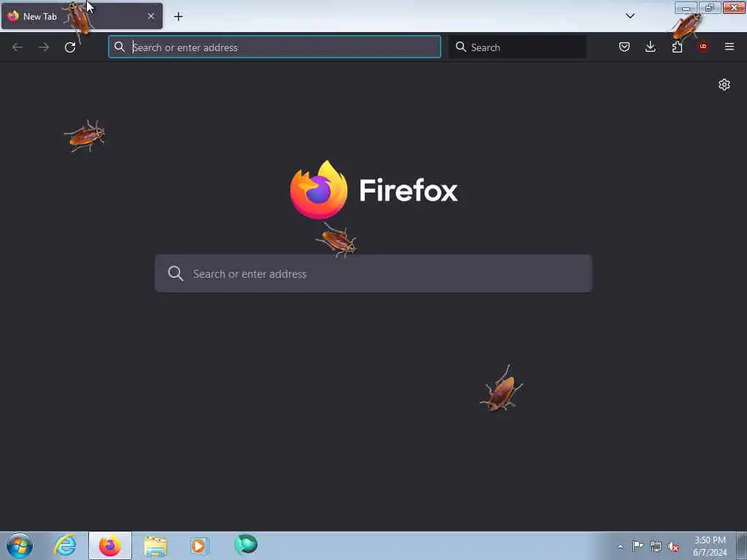Launch Internet Explorer from taskbar
This screenshot has width=747, height=560.
65,545
